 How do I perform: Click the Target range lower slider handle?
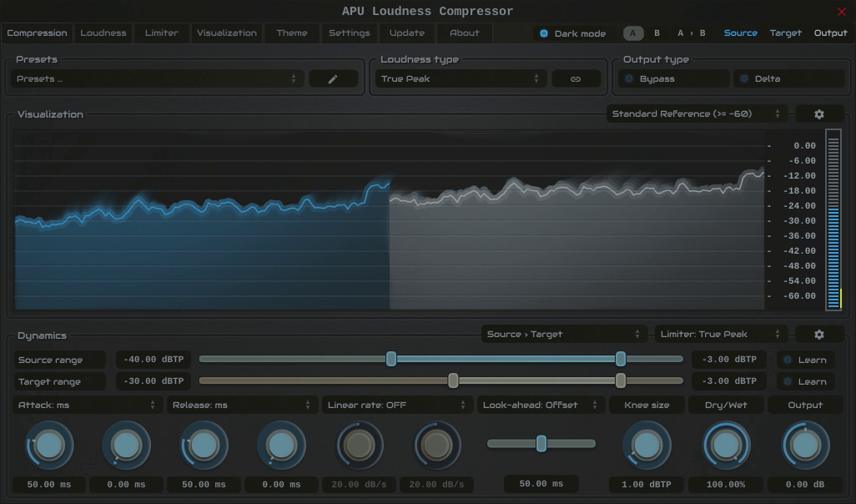453,381
